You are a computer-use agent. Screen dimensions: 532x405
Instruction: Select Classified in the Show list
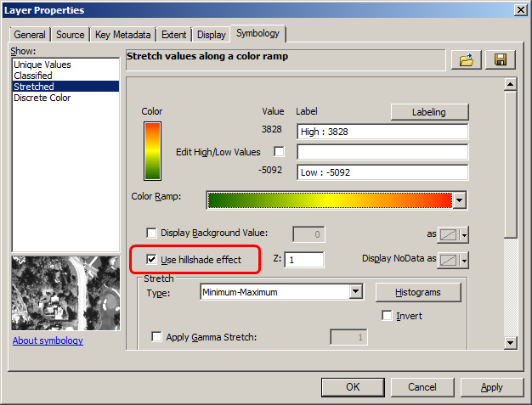[x=32, y=76]
